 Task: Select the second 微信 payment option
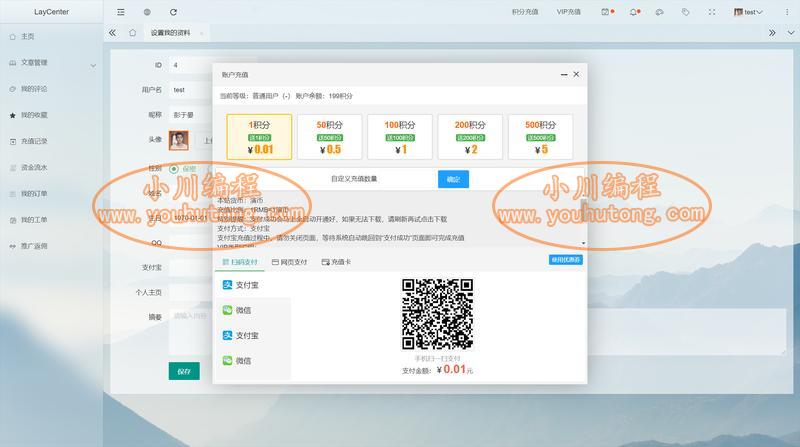click(253, 361)
